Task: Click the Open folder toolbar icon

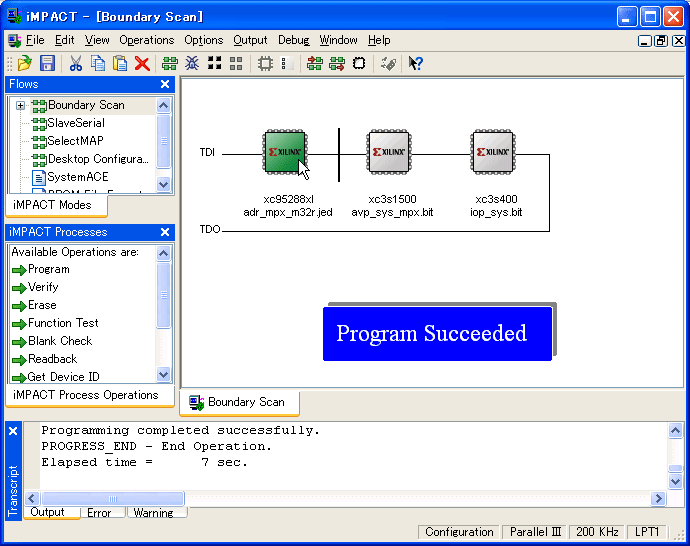Action: [25, 63]
